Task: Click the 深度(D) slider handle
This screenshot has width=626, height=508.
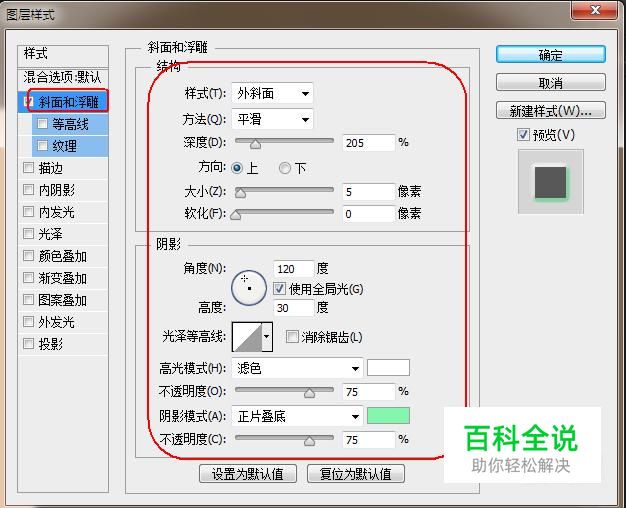Action: point(255,144)
